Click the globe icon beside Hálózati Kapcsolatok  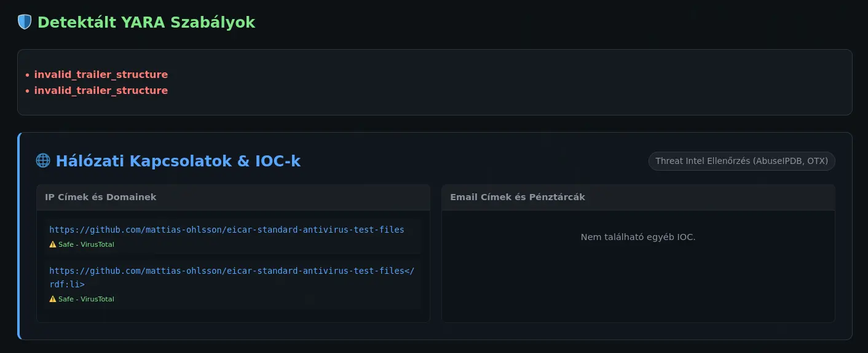[x=43, y=161]
